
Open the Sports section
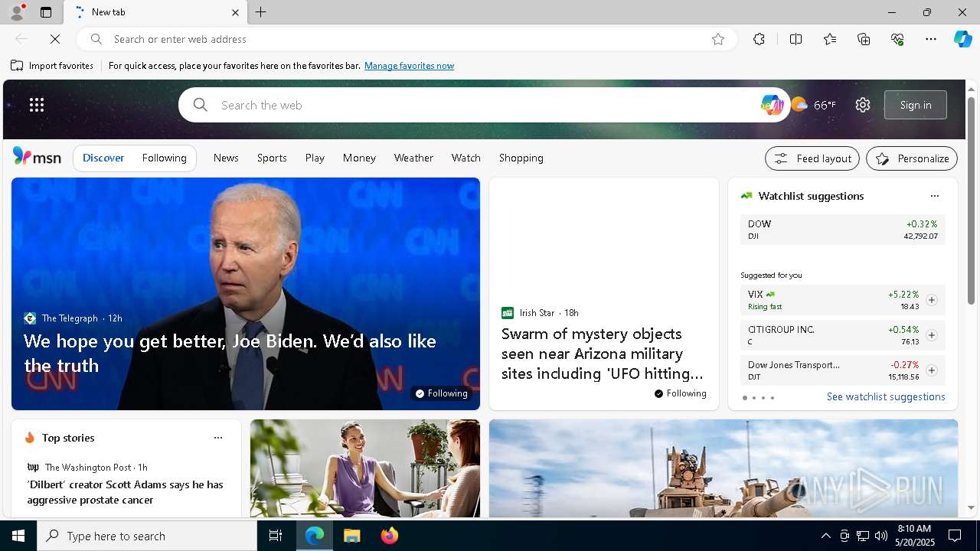(272, 158)
